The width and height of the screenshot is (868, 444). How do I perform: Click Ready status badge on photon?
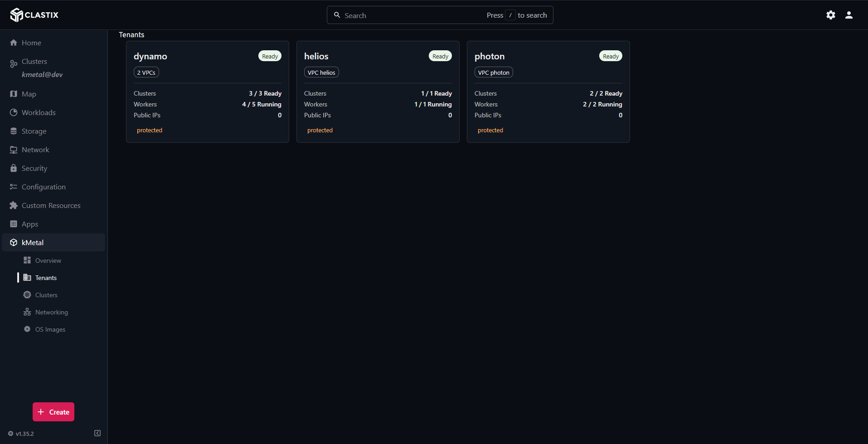(x=611, y=56)
